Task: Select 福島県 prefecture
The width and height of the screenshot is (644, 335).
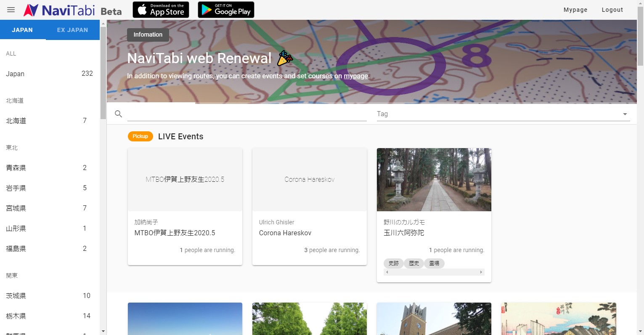Action: tap(50, 249)
